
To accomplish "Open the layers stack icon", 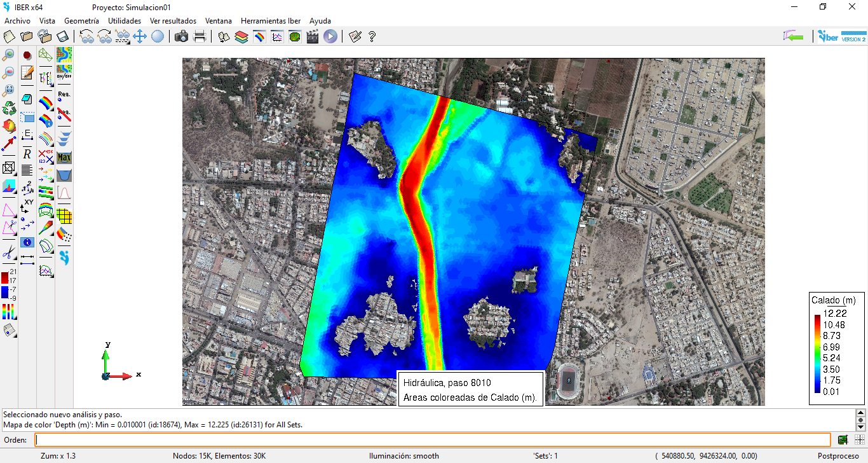I will 241,36.
